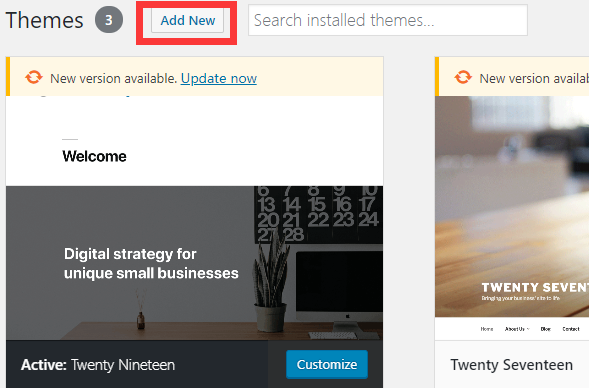589x388 pixels.
Task: Click the Add New theme button
Action: (x=187, y=20)
